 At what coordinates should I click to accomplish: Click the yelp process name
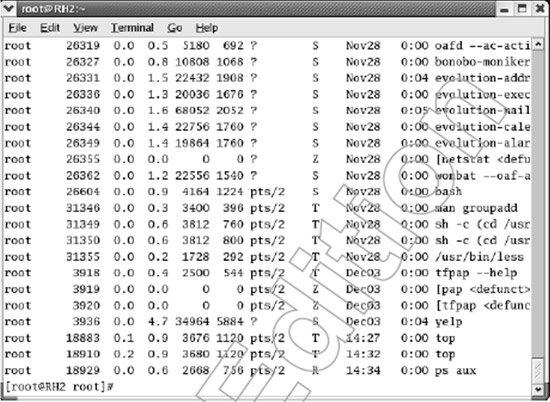[x=448, y=322]
